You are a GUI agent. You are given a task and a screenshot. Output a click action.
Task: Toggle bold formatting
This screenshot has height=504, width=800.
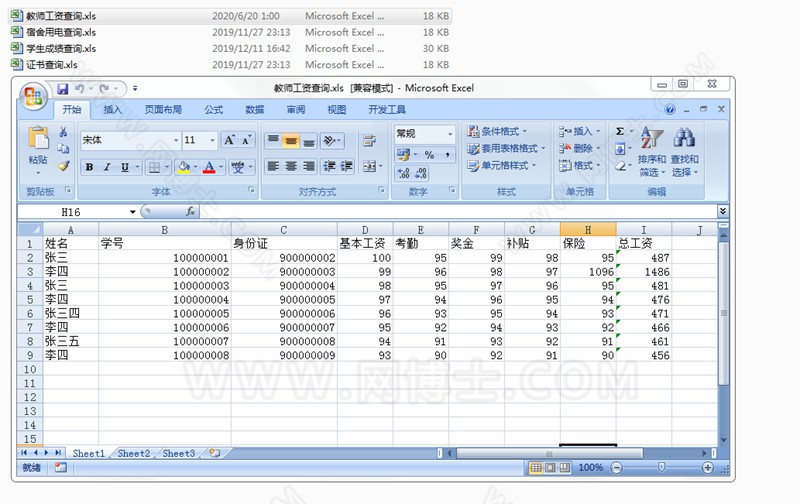[89, 167]
